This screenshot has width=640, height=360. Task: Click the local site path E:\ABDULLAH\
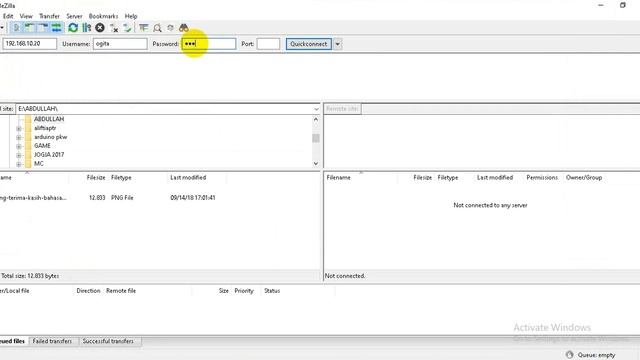[38, 109]
